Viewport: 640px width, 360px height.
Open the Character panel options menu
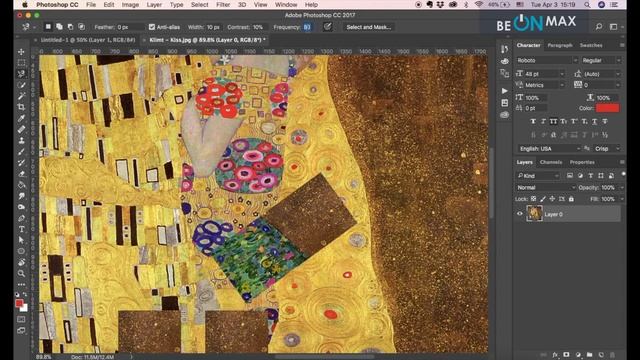click(x=622, y=45)
